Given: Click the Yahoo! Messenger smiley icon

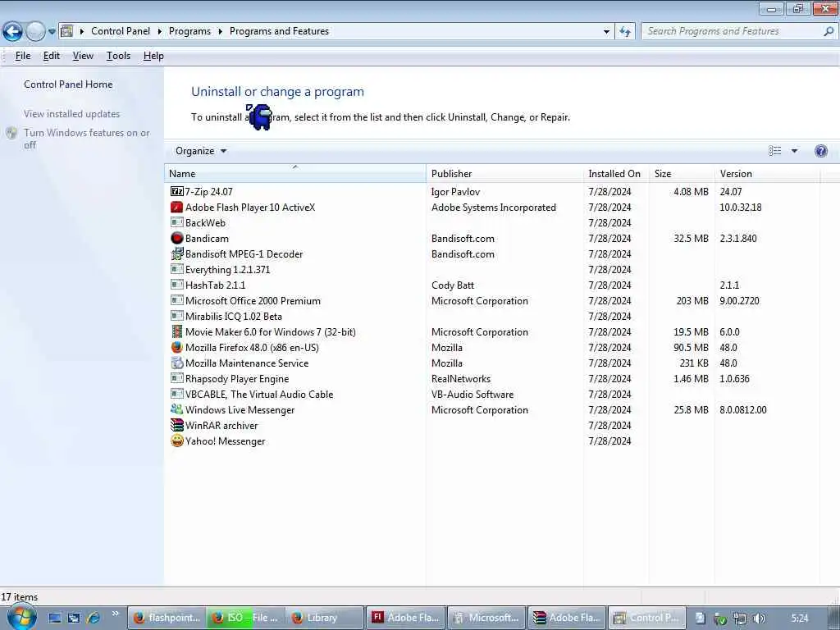Looking at the screenshot, I should pos(177,441).
